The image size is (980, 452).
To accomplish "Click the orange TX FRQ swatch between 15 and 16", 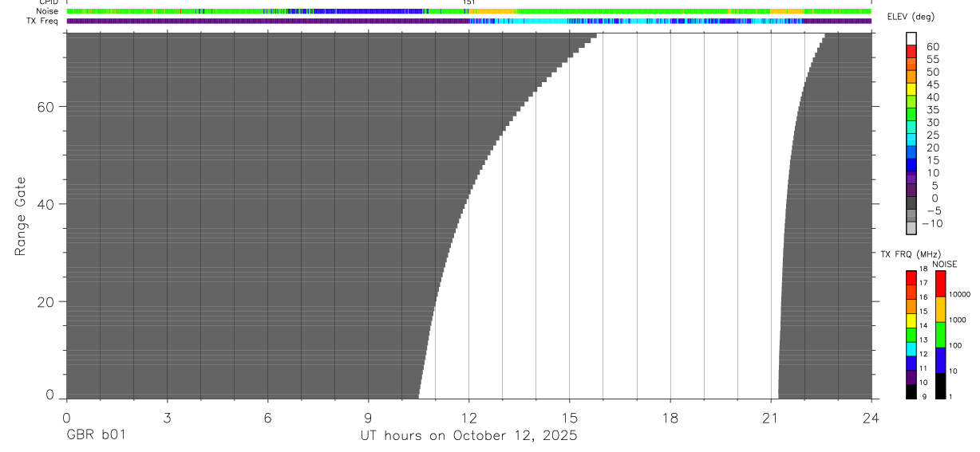I will [911, 307].
